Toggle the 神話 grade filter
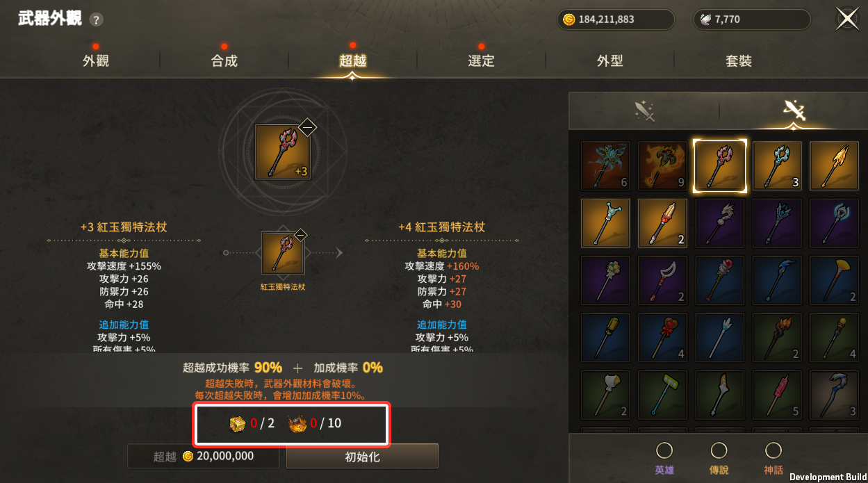The width and height of the screenshot is (868, 483). click(773, 459)
